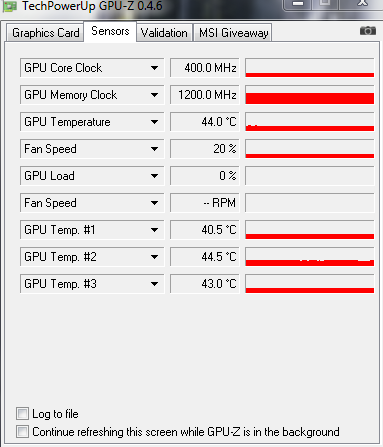Select the Sensors tab
The image size is (383, 447).
point(110,31)
